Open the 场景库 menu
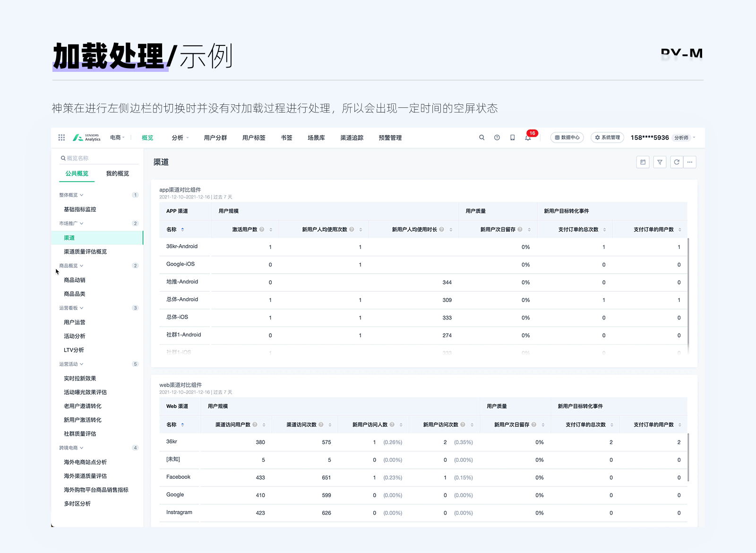Viewport: 756px width, 553px height. click(x=316, y=138)
